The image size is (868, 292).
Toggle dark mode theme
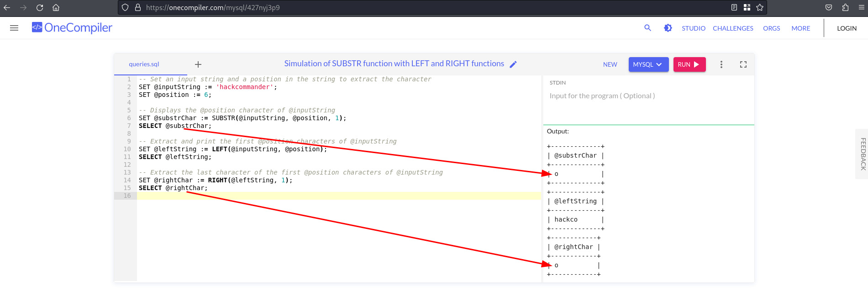(x=668, y=28)
